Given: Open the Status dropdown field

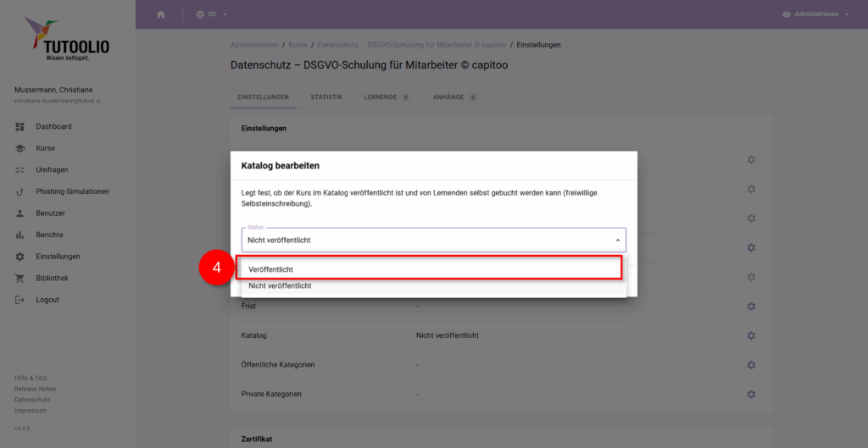Looking at the screenshot, I should point(433,240).
